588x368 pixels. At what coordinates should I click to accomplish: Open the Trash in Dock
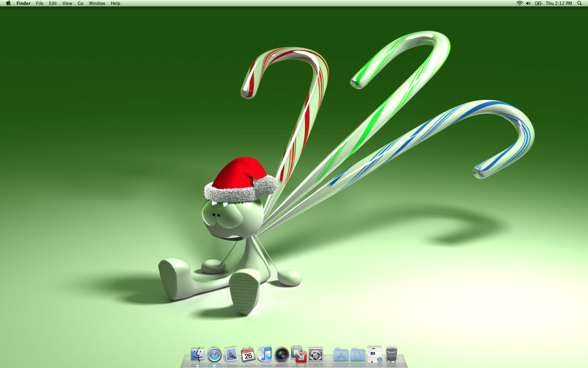pos(391,355)
